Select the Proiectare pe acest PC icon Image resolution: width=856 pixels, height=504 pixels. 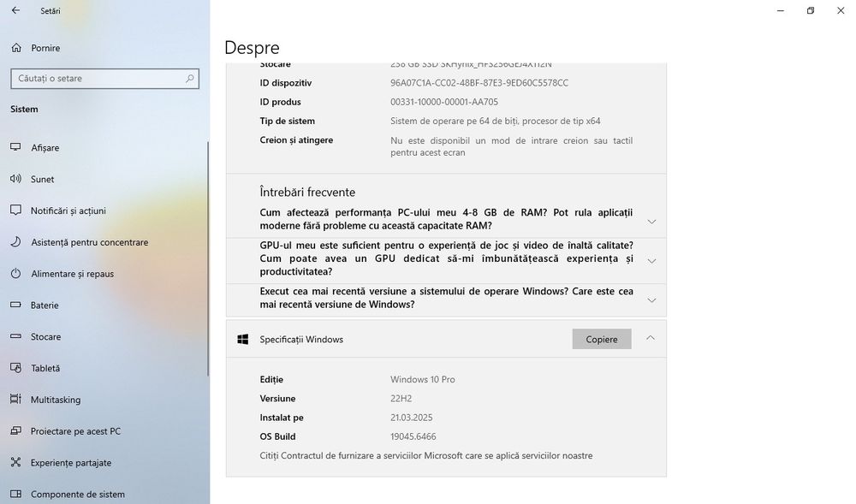15,431
